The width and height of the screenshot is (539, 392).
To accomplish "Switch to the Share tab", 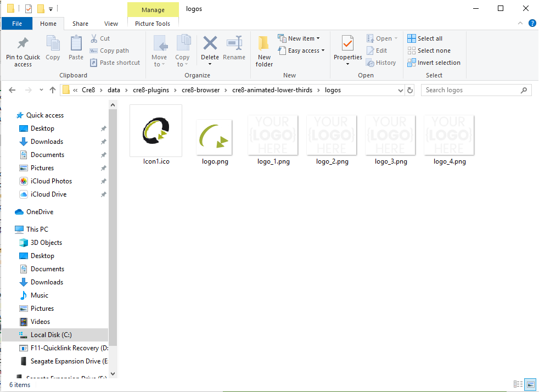I will (x=80, y=24).
